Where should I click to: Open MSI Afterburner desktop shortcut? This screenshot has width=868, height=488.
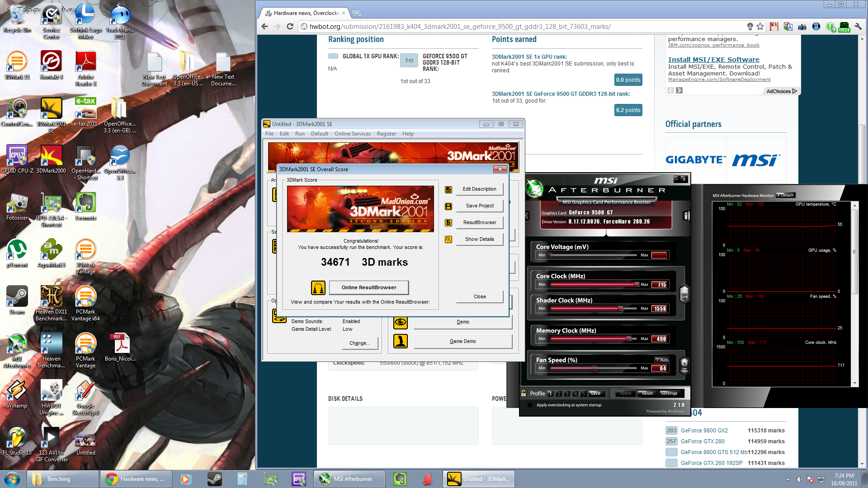[17, 351]
